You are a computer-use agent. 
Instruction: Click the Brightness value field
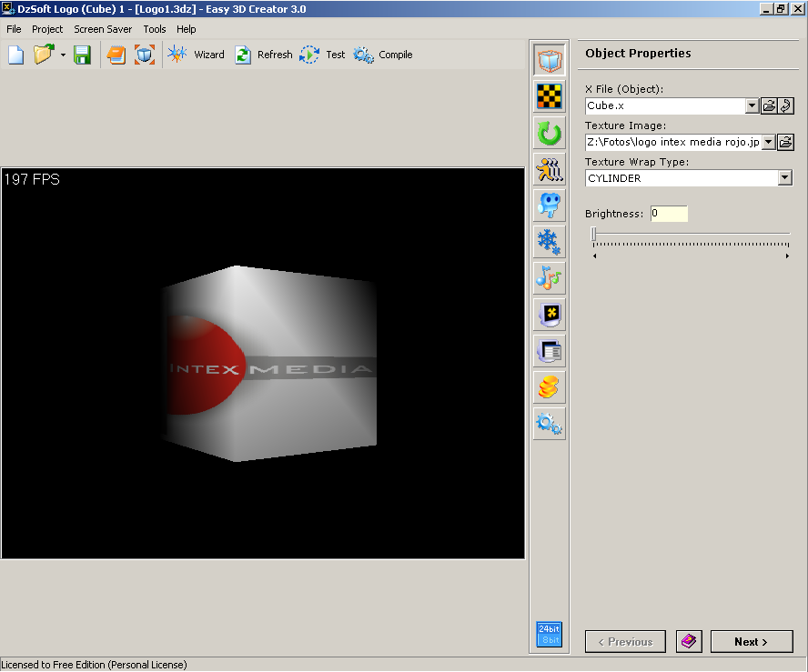pyautogui.click(x=669, y=214)
